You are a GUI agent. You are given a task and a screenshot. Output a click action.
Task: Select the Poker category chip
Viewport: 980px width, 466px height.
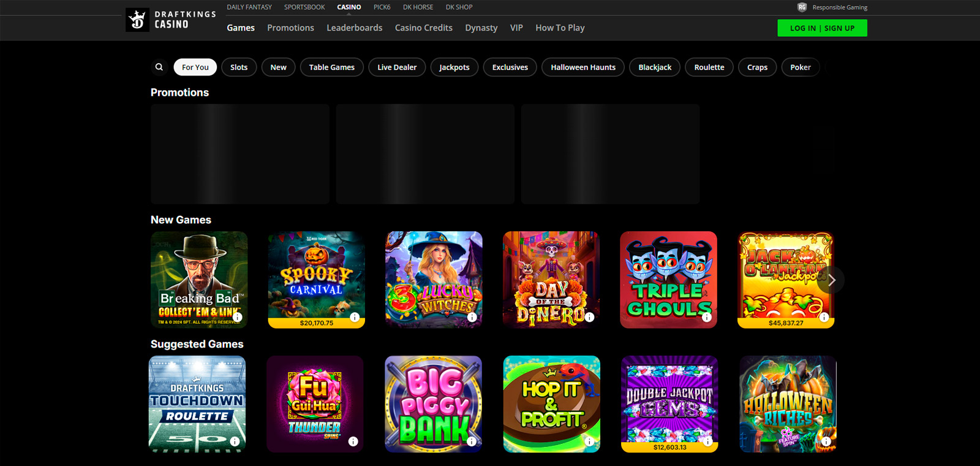(801, 67)
